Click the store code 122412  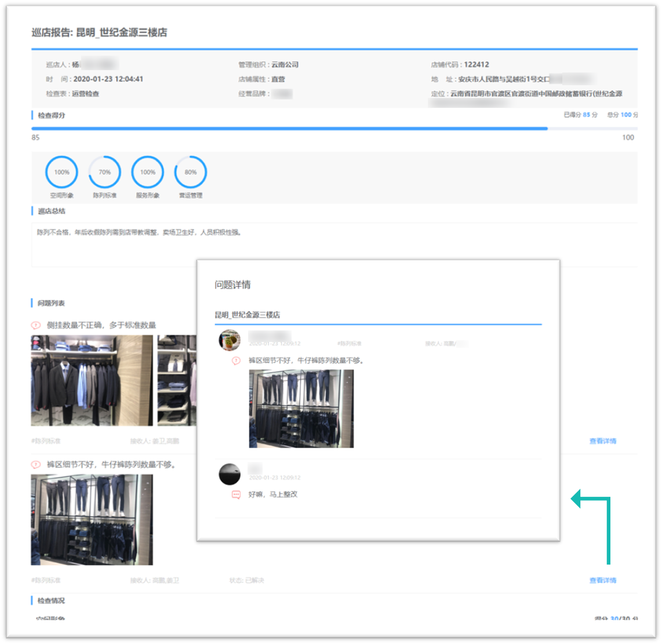(477, 64)
